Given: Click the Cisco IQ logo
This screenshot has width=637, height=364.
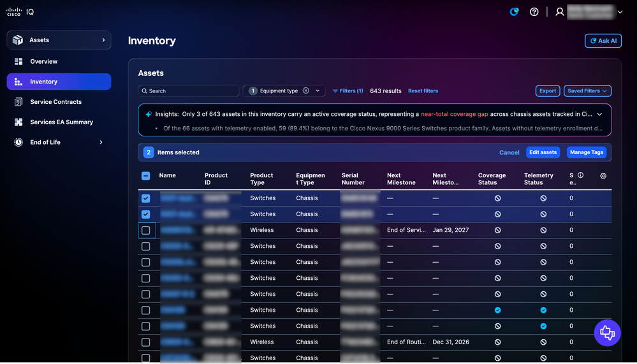Looking at the screenshot, I should [20, 11].
